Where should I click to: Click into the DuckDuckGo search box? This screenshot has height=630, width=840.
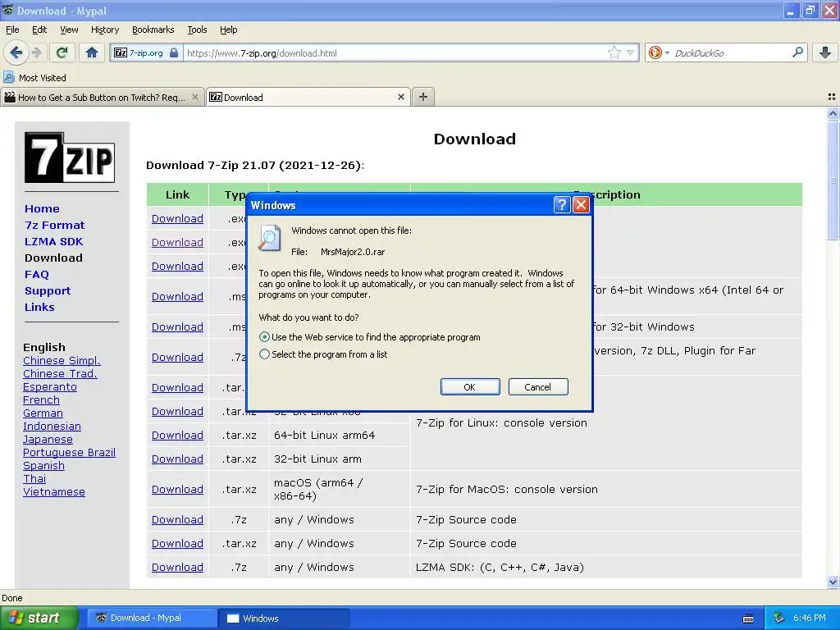tap(730, 52)
